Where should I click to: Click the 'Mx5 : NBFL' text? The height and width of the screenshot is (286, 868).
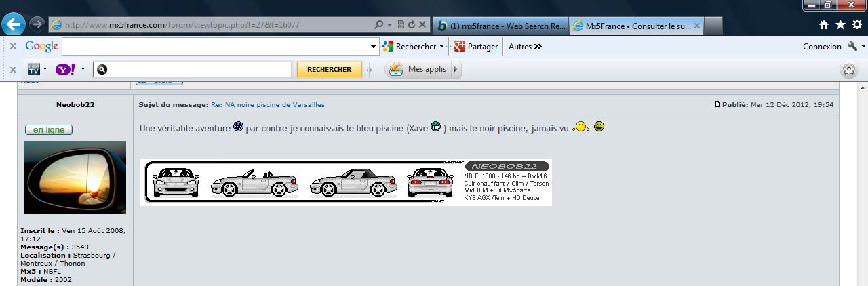[41, 271]
